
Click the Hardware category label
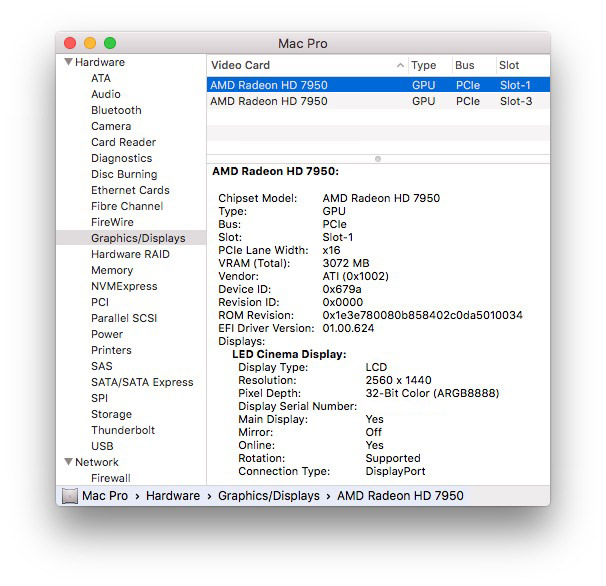100,62
